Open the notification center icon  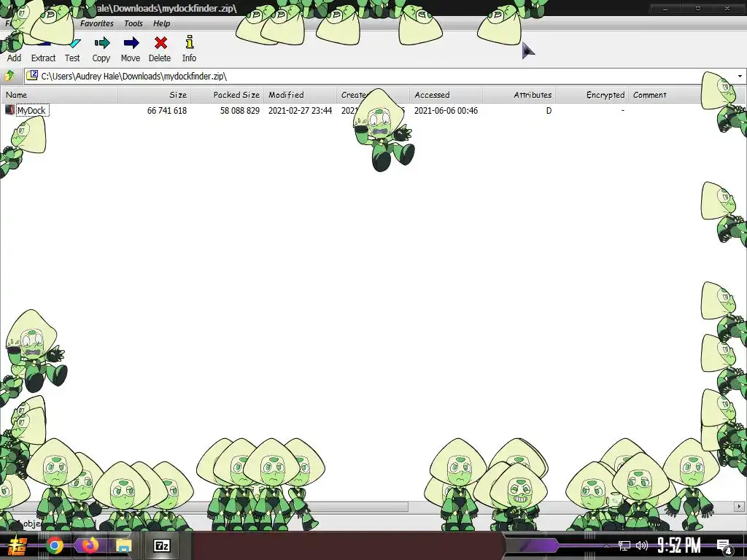pyautogui.click(x=724, y=547)
